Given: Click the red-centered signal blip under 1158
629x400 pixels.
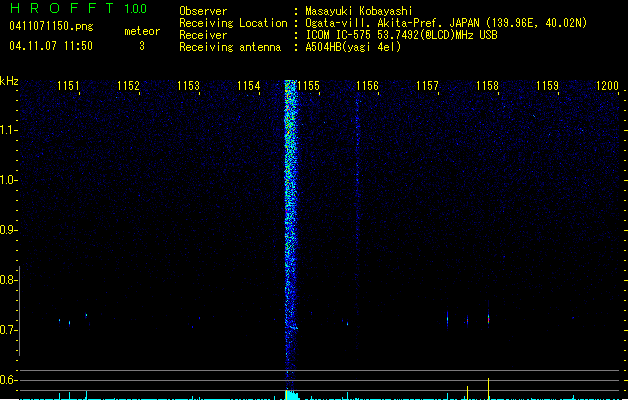Looking at the screenshot, I should click(x=488, y=319).
